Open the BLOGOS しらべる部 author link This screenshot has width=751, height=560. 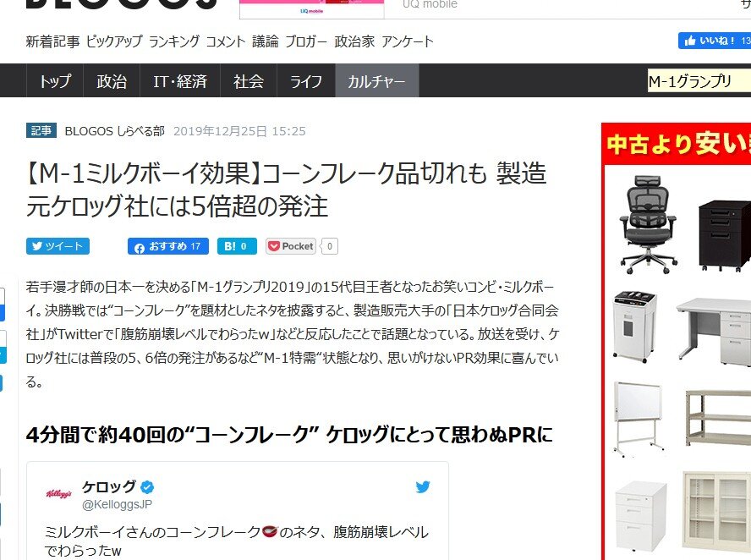pyautogui.click(x=114, y=131)
